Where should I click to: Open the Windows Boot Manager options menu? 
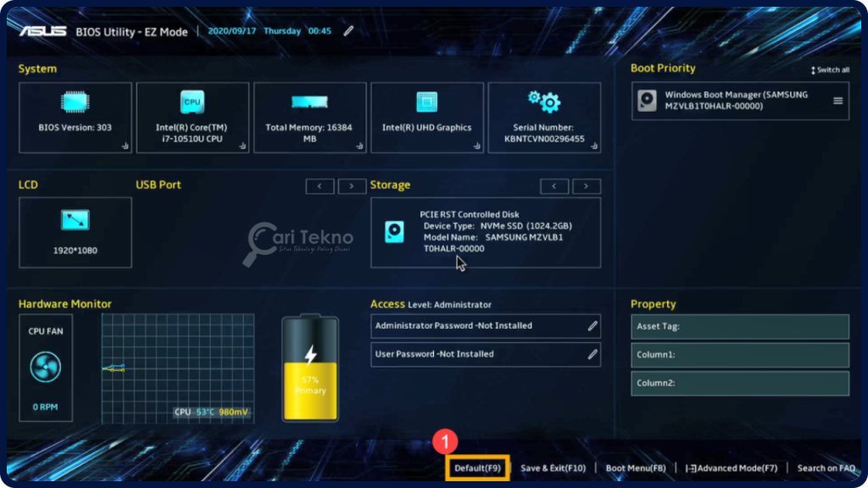[x=837, y=101]
